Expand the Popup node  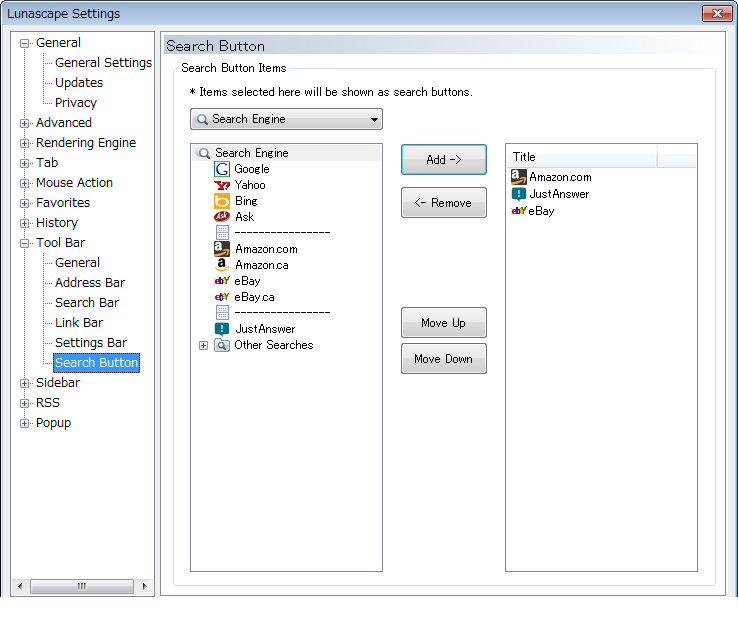pyautogui.click(x=24, y=423)
